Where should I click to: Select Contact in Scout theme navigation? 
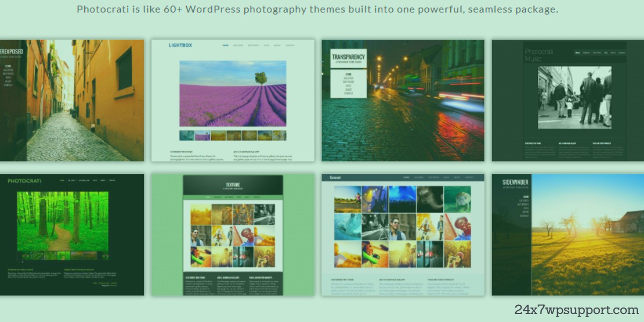click(x=469, y=177)
